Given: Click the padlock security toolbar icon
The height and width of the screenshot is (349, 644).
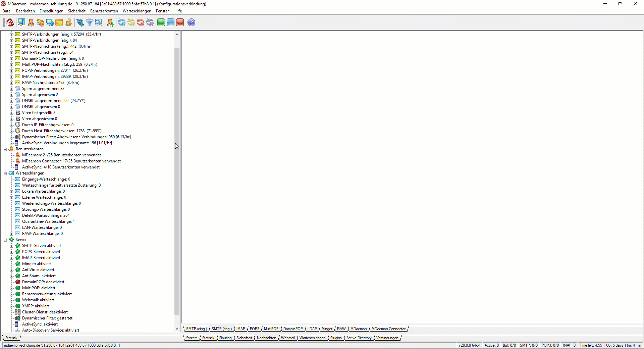Looking at the screenshot, I should (x=69, y=22).
